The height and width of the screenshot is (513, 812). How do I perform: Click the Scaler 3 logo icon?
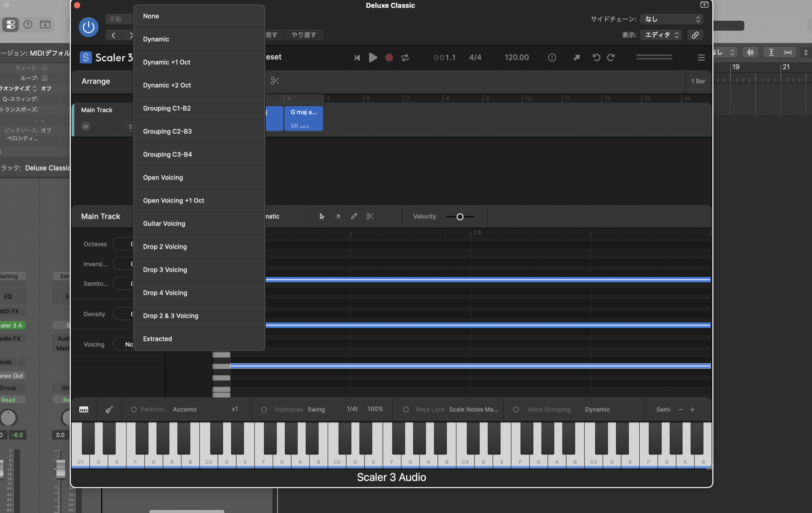(x=86, y=57)
